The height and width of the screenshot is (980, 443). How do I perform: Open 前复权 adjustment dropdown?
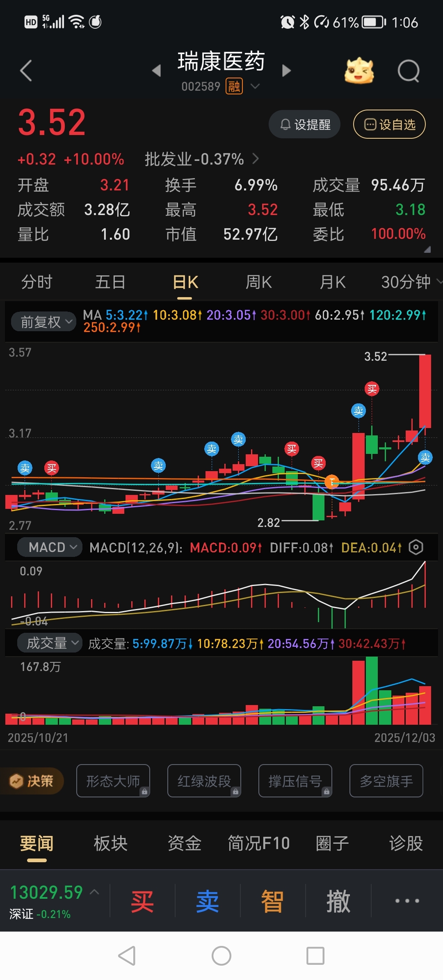[x=43, y=322]
